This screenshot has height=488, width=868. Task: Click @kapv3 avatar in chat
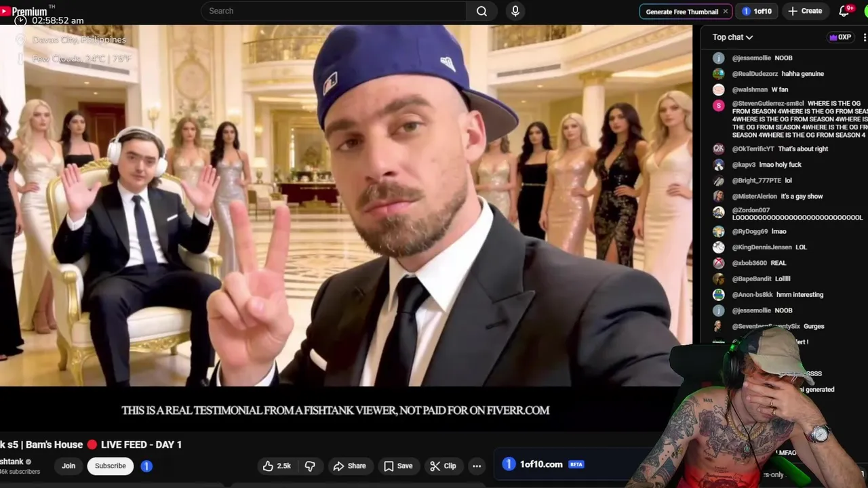[x=718, y=165]
